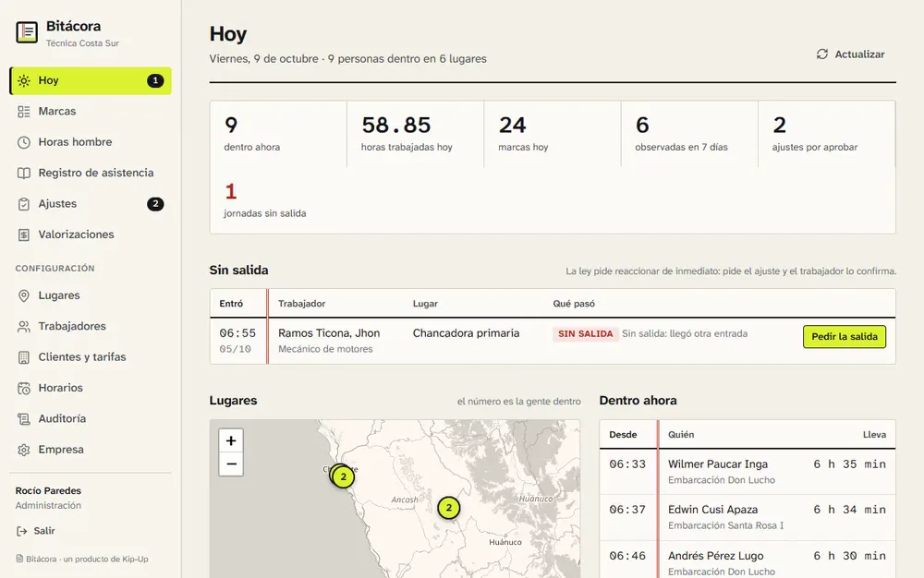Go to the Marcas section
Viewport: 924px width, 578px height.
(x=91, y=111)
